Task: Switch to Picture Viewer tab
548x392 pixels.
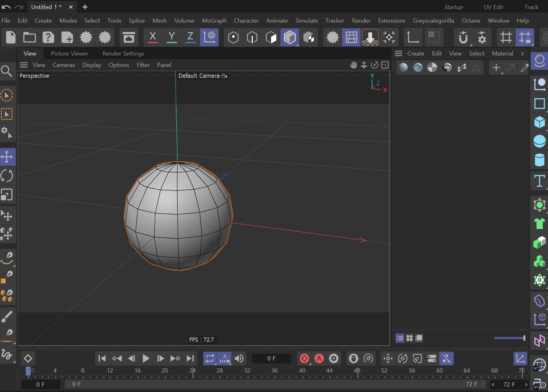Action: pyautogui.click(x=69, y=53)
